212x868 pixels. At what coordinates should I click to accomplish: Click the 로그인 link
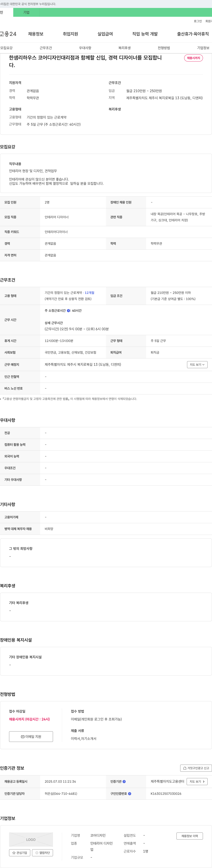(198, 21)
